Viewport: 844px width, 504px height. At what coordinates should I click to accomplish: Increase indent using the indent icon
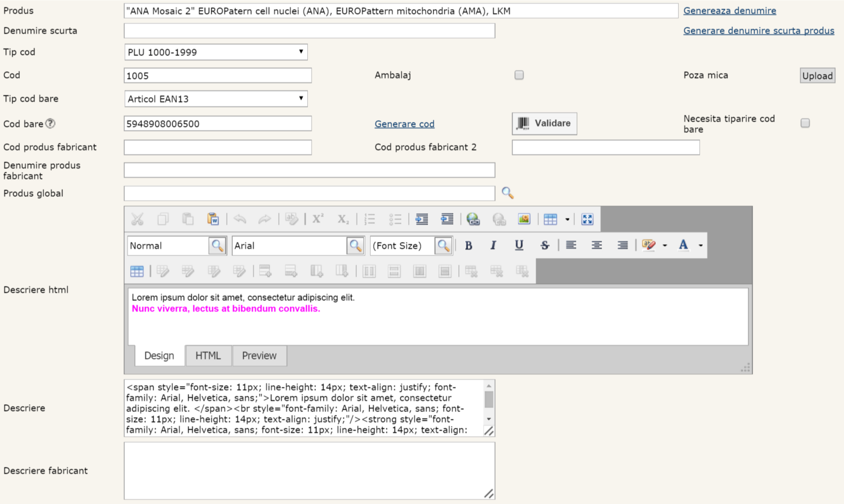421,219
